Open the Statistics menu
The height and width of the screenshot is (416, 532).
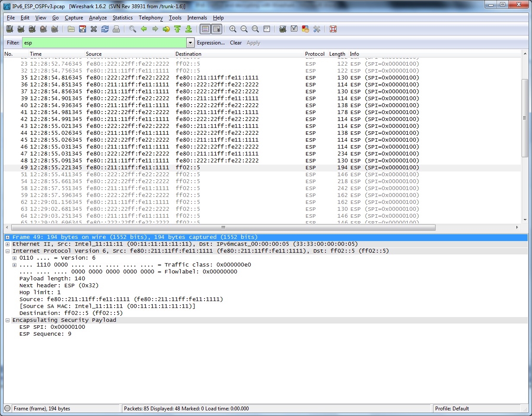[122, 18]
